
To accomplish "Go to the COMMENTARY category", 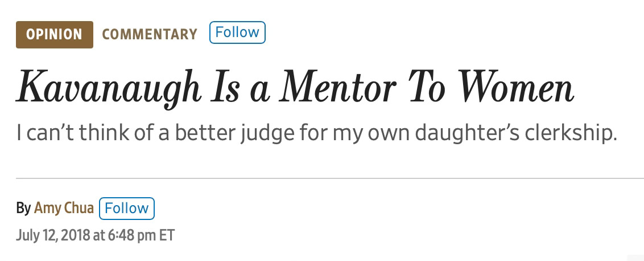I will tap(150, 34).
